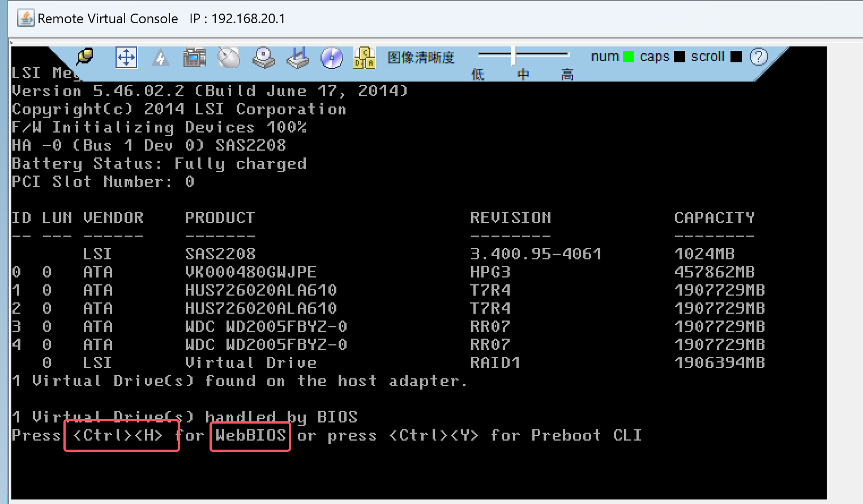Click '1 Virtual Drive(s) found on the host adapter' line
Screen dimensions: 863x504
[240, 381]
